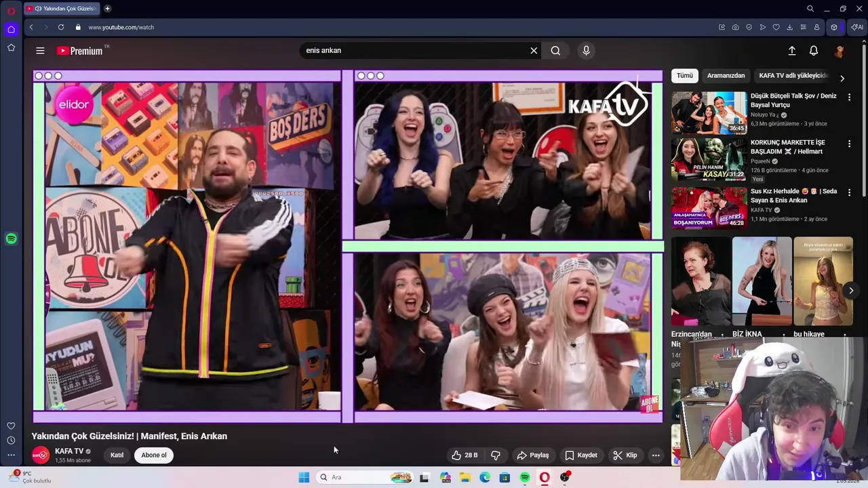The height and width of the screenshot is (488, 868).
Task: Like the video (28 B)
Action: coord(465,455)
